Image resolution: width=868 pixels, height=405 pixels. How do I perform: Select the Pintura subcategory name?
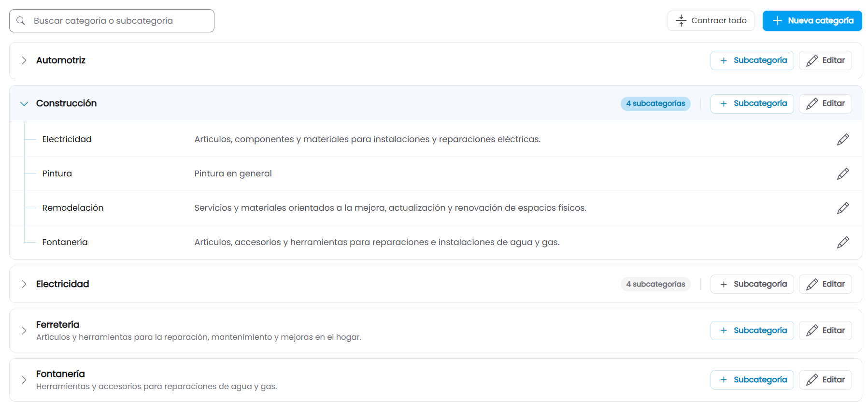[x=57, y=174]
